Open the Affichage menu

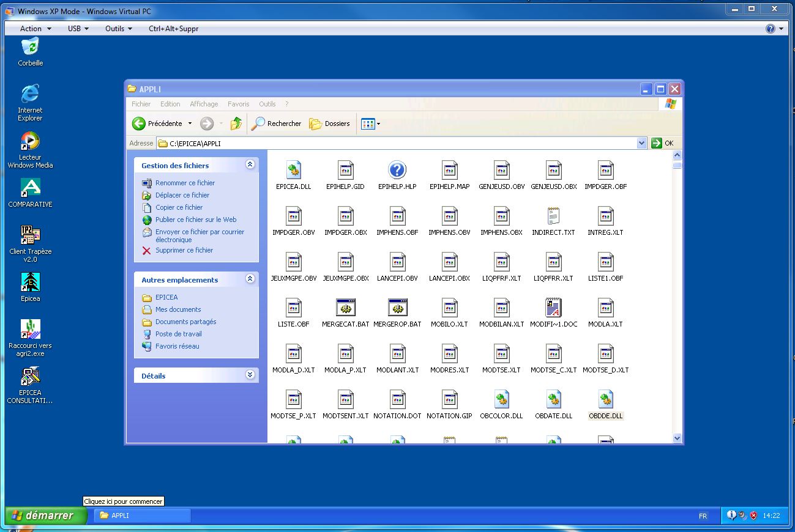(204, 104)
